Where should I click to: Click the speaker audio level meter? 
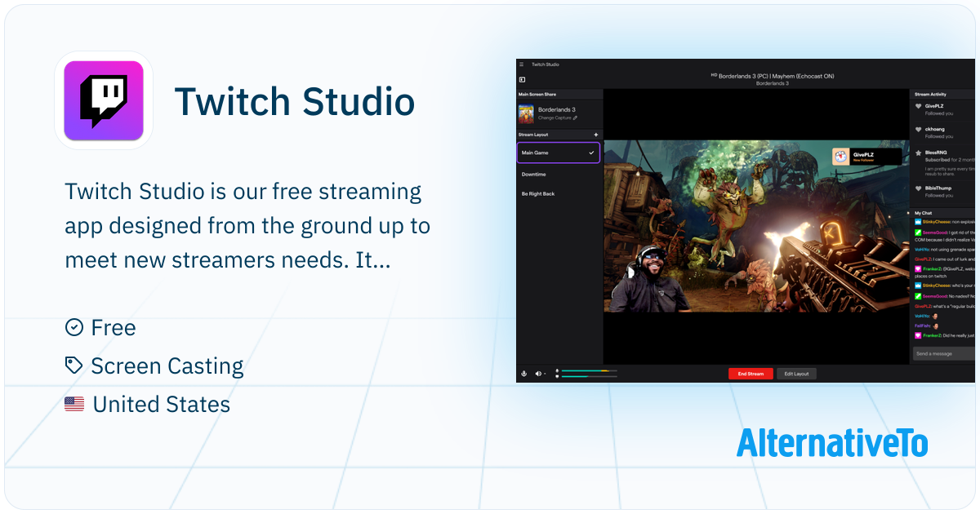pyautogui.click(x=589, y=376)
